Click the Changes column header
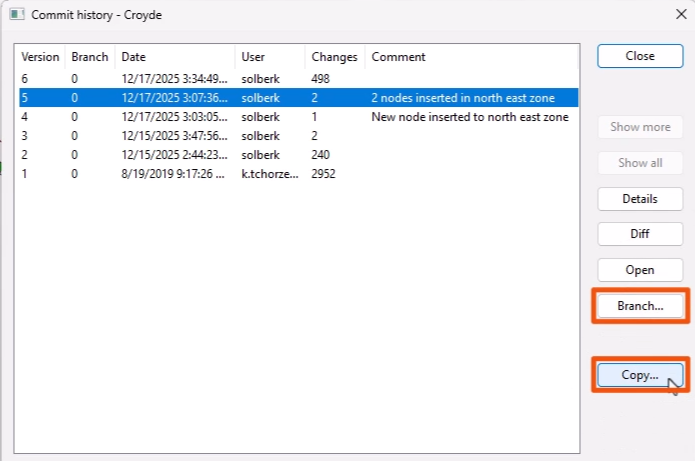Screen dimensions: 695x461 pos(335,57)
